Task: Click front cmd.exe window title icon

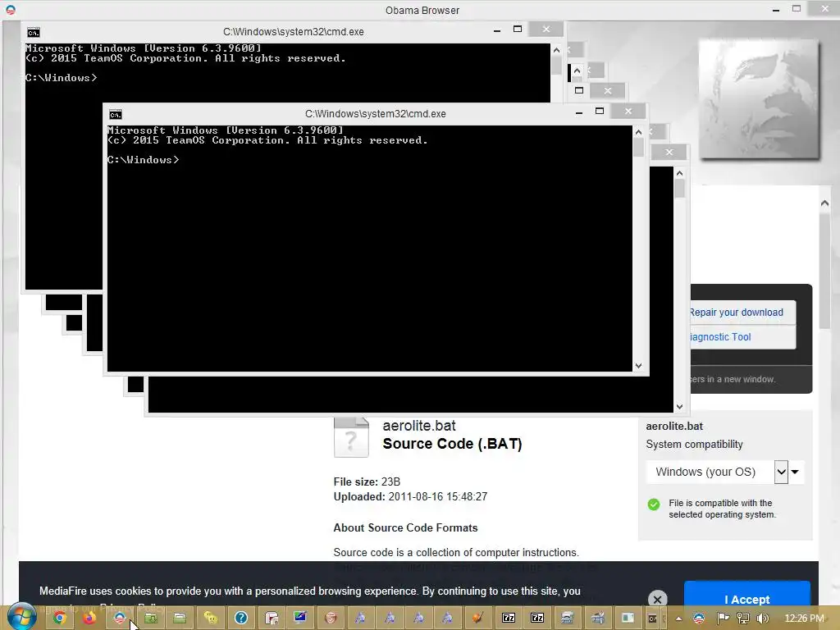Action: (115, 114)
